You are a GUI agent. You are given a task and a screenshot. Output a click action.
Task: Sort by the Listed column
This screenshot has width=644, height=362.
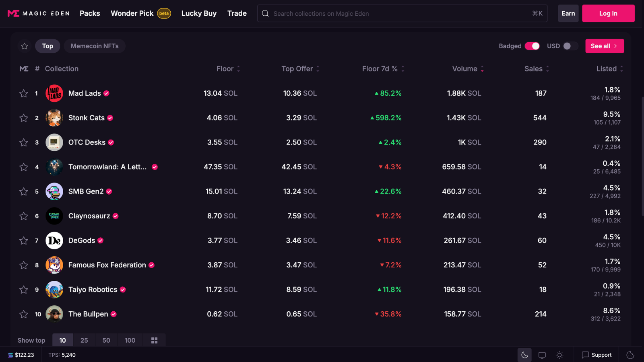tap(610, 69)
